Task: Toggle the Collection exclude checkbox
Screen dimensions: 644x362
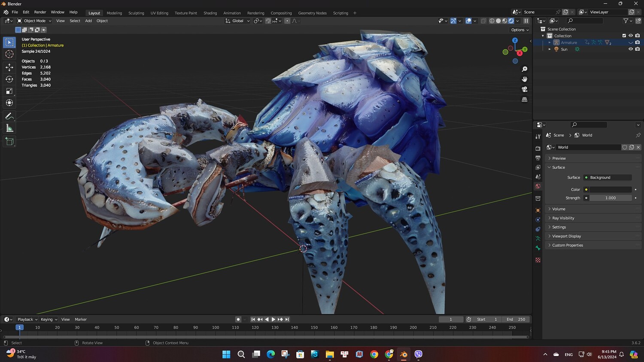Action: (624, 36)
